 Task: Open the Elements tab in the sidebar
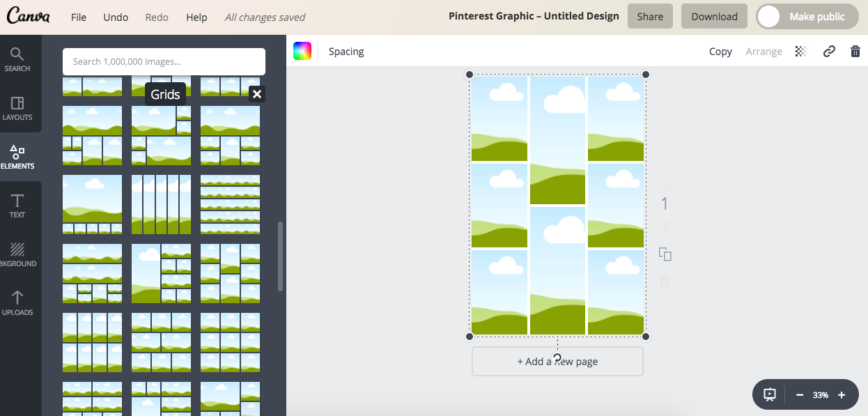pyautogui.click(x=17, y=157)
